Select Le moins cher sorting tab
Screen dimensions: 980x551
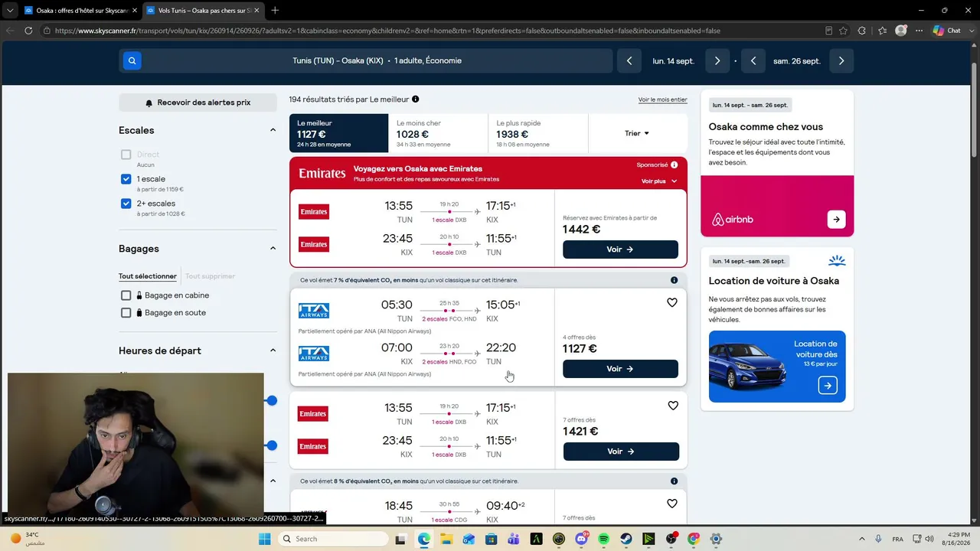click(438, 133)
